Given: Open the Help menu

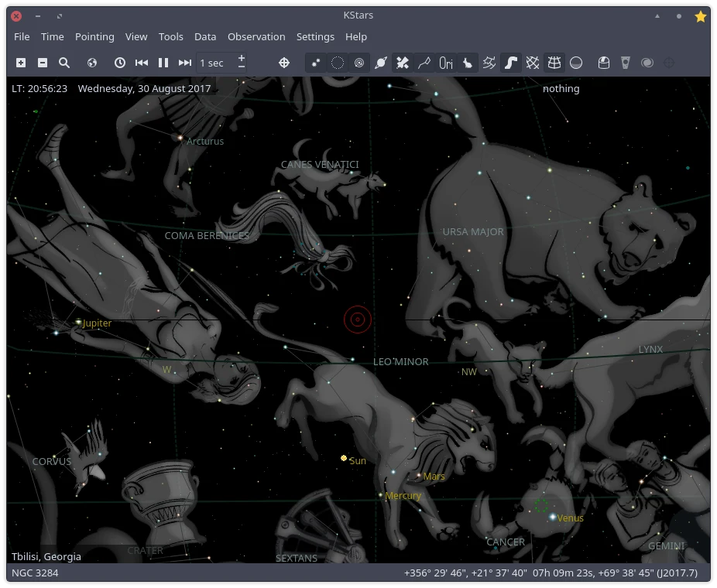Looking at the screenshot, I should [355, 36].
